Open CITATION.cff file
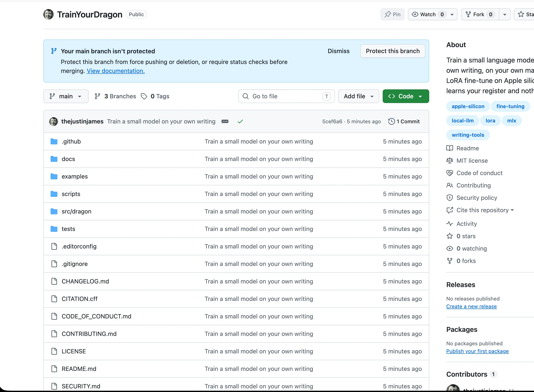This screenshot has width=534, height=392. 80,299
